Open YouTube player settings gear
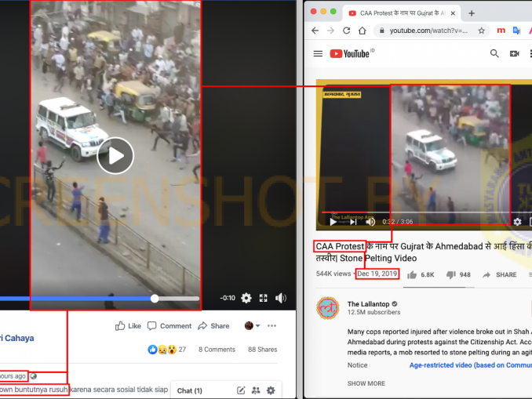Screen dimensions: 532x399 point(517,222)
